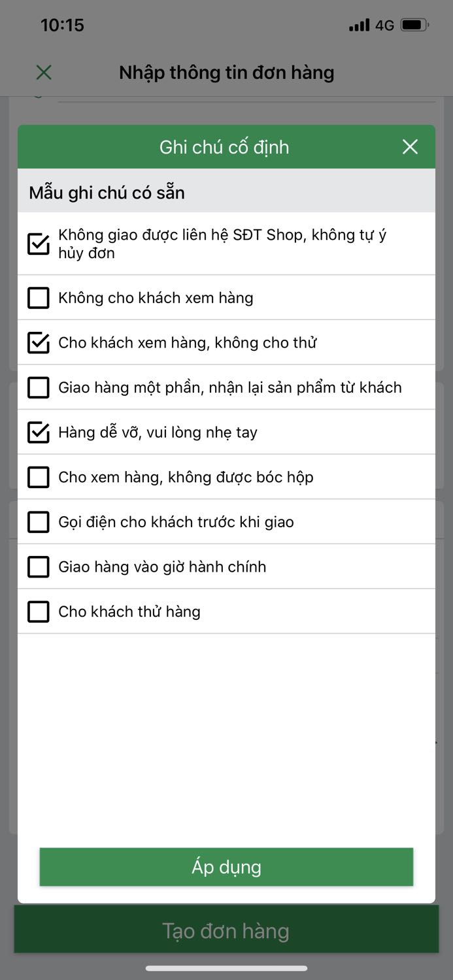Check Không cho khách xem hàng box
The width and height of the screenshot is (453, 980).
39,298
